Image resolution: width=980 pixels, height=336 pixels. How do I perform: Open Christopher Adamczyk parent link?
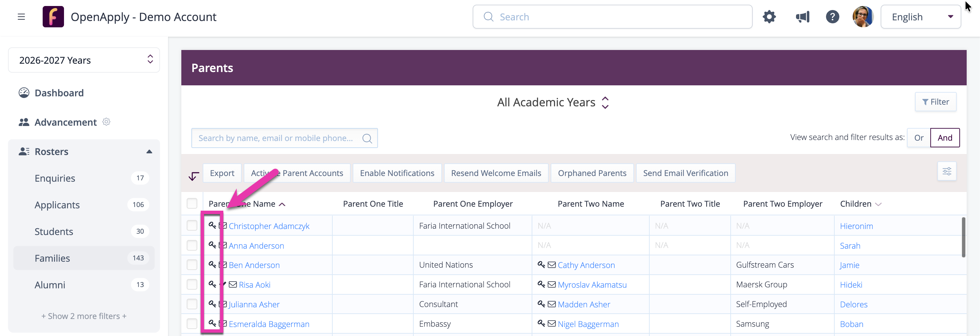269,226
